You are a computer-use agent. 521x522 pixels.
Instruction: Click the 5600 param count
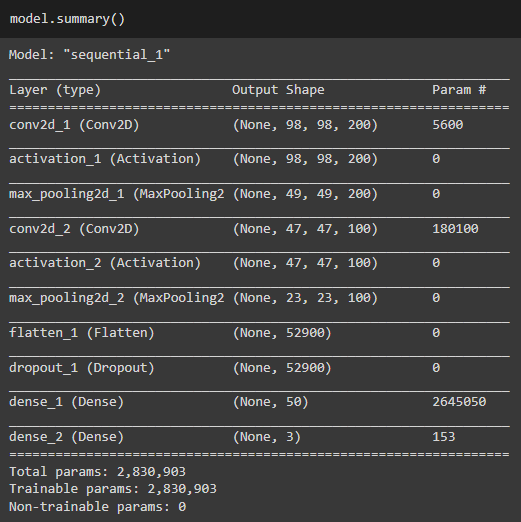click(x=448, y=125)
